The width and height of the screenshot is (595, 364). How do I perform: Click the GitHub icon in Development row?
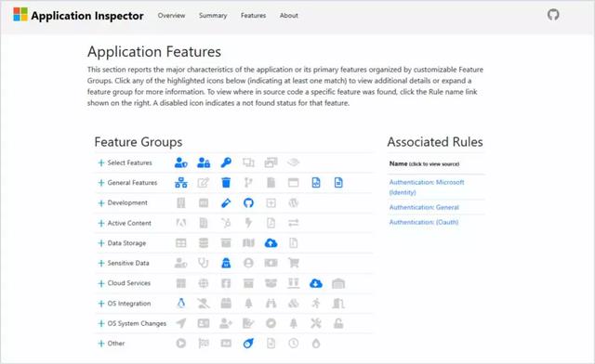pyautogui.click(x=248, y=202)
